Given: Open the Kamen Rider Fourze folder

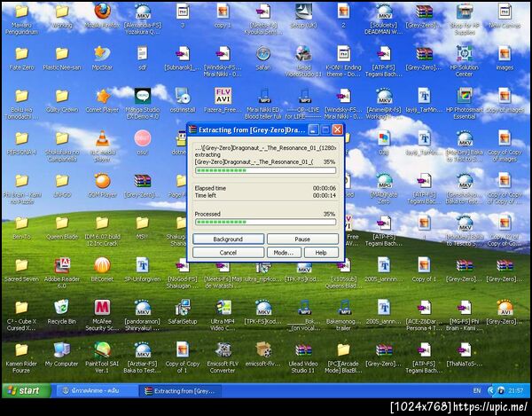Looking at the screenshot, I should click(21, 349).
